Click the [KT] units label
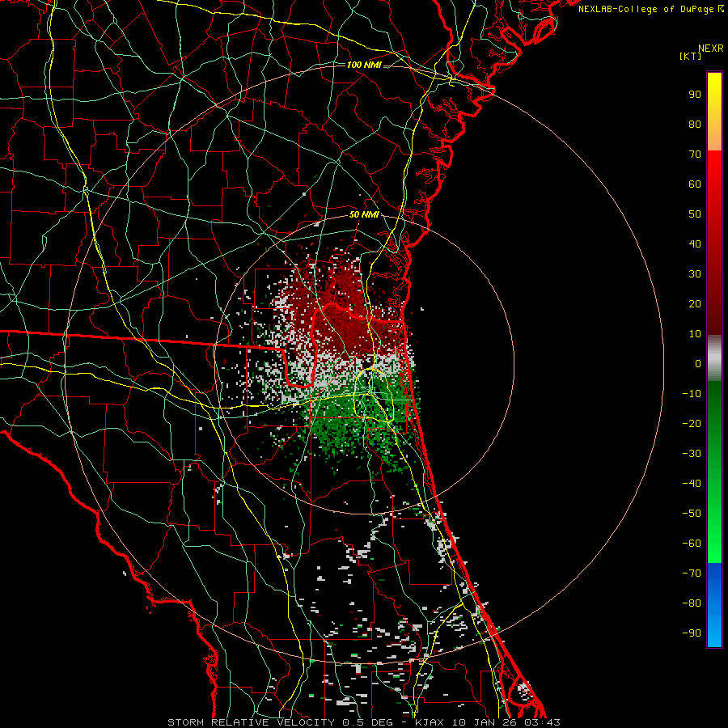728x728 pixels. [690, 56]
